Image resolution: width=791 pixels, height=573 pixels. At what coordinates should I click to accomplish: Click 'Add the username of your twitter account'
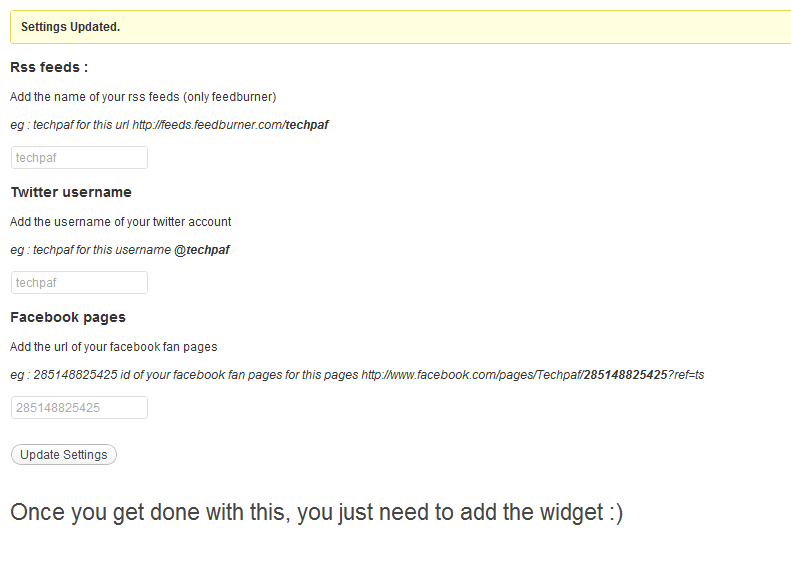coord(121,222)
